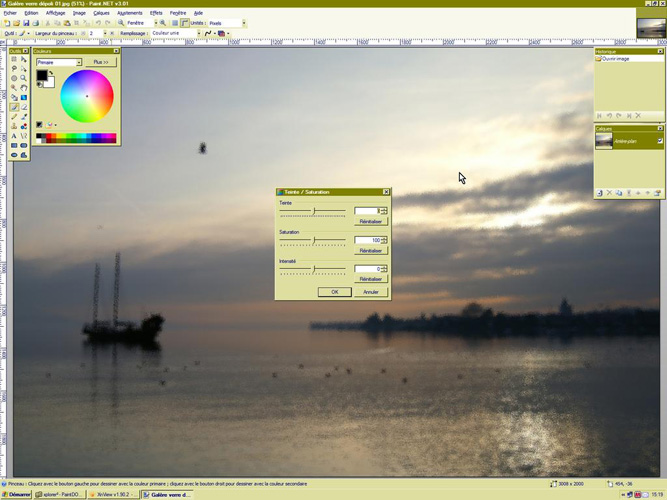Image resolution: width=667 pixels, height=500 pixels.
Task: Click the Undo arrow in the toolbar
Action: 98,23
